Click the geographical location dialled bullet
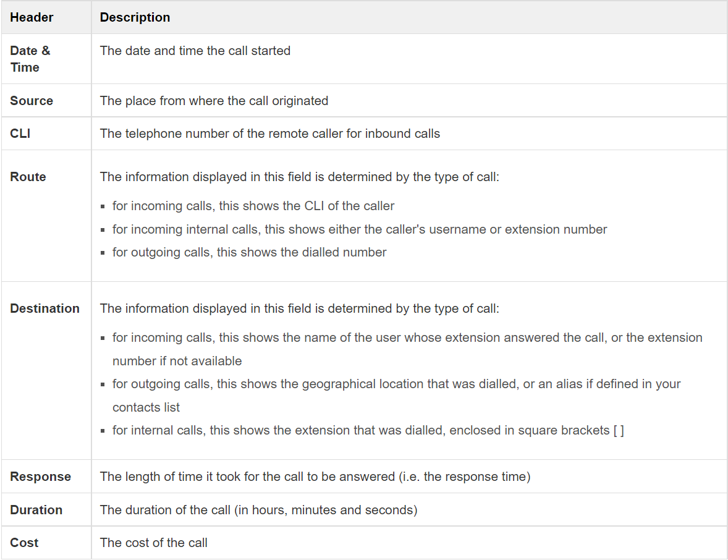The height and width of the screenshot is (560, 728). (x=396, y=384)
